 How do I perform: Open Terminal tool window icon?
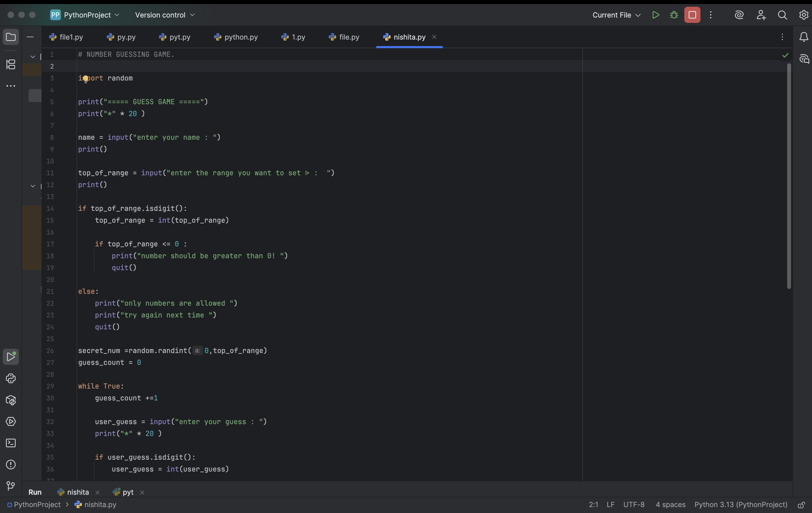click(x=11, y=443)
